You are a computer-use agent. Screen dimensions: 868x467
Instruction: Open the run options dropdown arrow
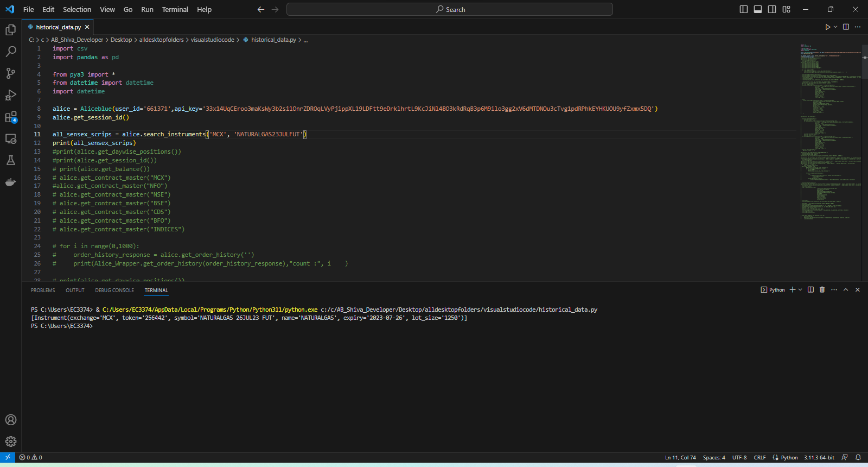point(835,27)
